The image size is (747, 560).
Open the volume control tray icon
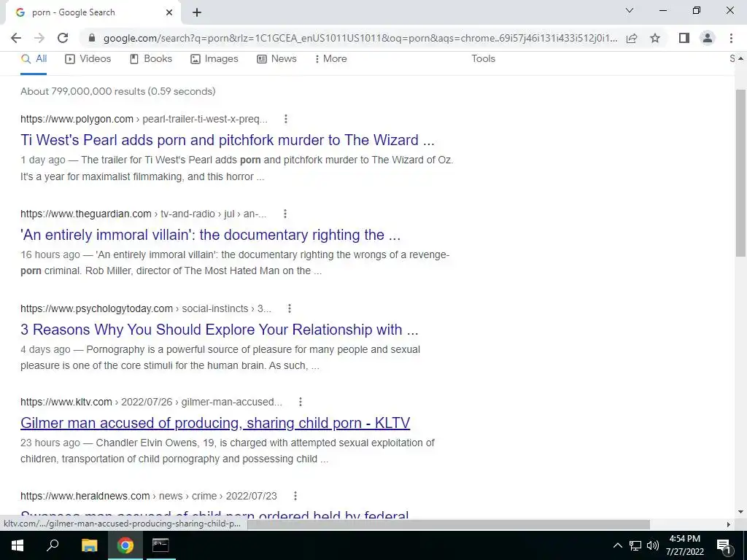(653, 545)
